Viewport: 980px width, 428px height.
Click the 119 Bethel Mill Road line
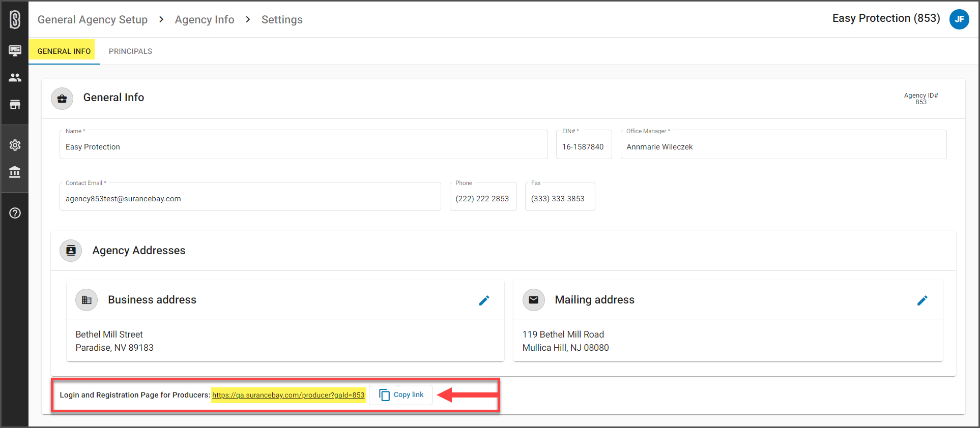tap(563, 334)
